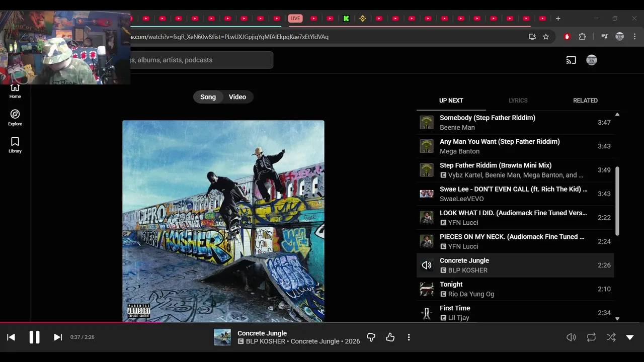Open Library in sidebar
This screenshot has height=362, width=644.
[15, 145]
